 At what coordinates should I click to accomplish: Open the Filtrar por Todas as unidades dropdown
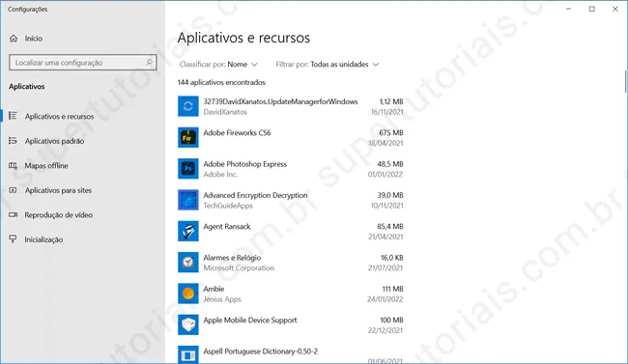pyautogui.click(x=328, y=65)
